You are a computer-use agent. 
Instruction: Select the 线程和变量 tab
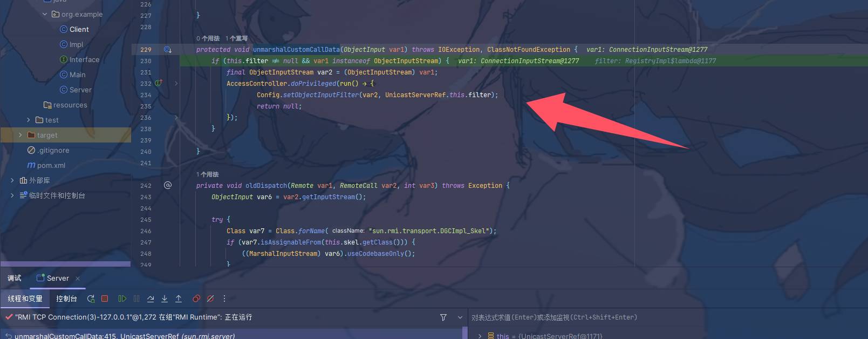tap(25, 299)
